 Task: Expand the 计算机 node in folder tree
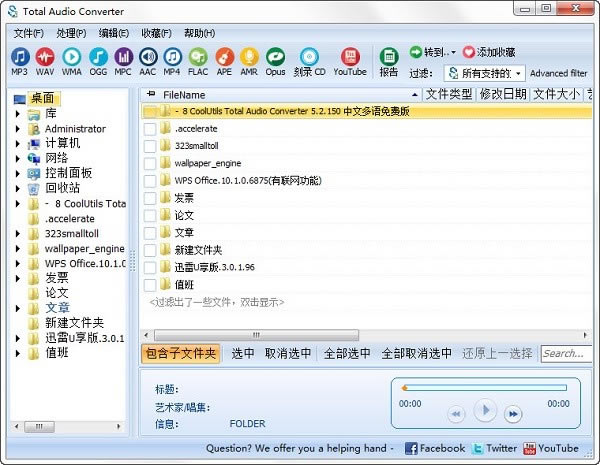18,143
